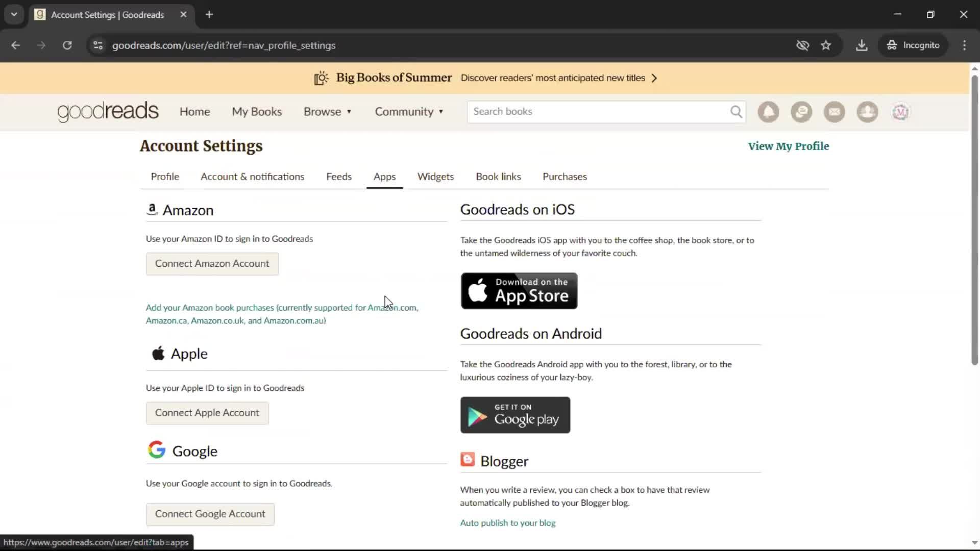Open a new browser tab
Screen dimensions: 980x551
[209, 15]
